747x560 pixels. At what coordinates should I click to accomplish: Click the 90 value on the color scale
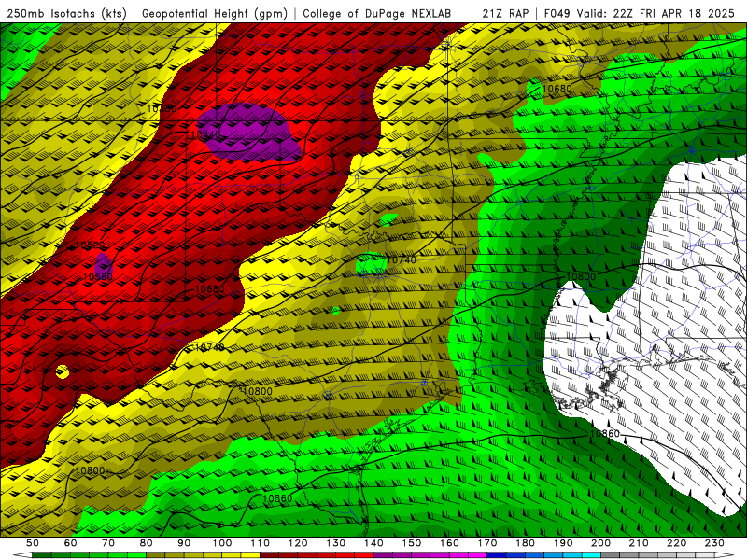coord(184,543)
